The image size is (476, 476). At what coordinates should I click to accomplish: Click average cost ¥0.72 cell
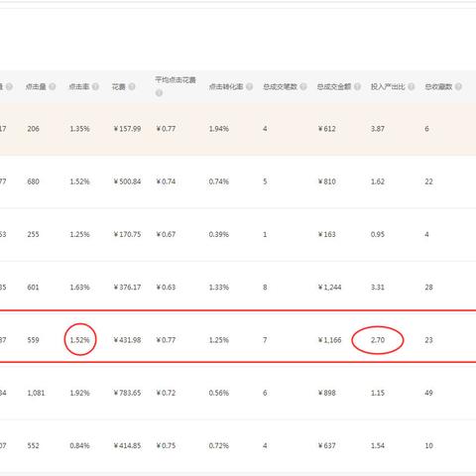166,393
